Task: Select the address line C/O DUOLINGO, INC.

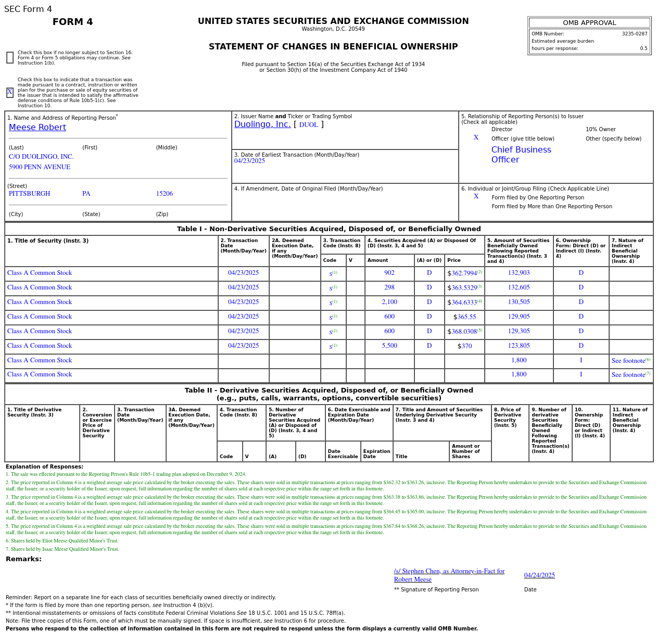Action: (x=41, y=157)
